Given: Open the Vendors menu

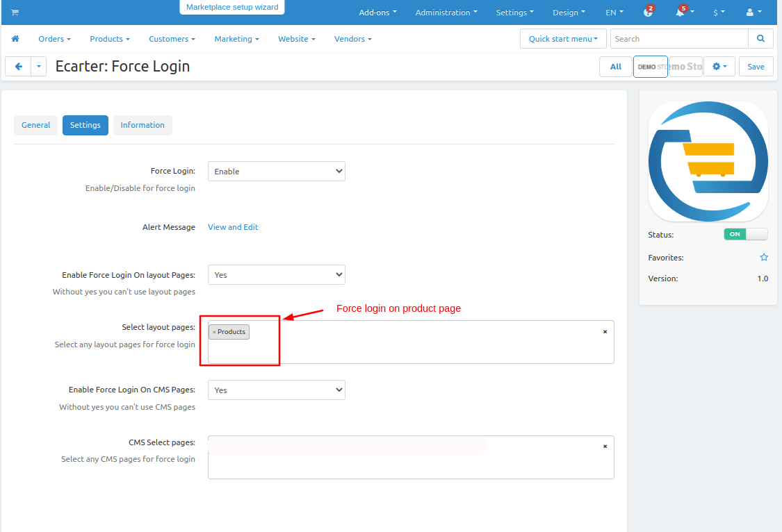Looking at the screenshot, I should click(353, 39).
